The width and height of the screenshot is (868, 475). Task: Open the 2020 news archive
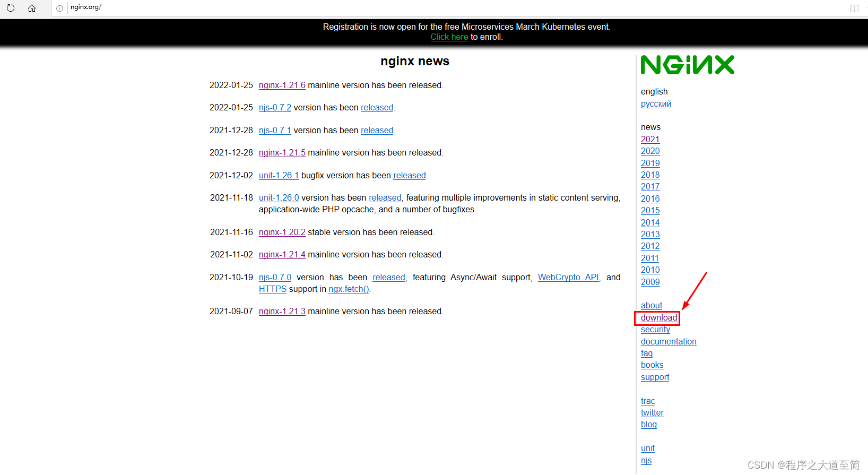pyautogui.click(x=650, y=151)
